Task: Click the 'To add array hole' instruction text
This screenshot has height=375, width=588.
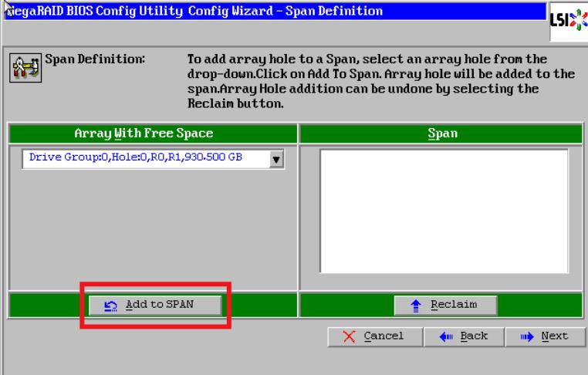Action: pos(380,81)
